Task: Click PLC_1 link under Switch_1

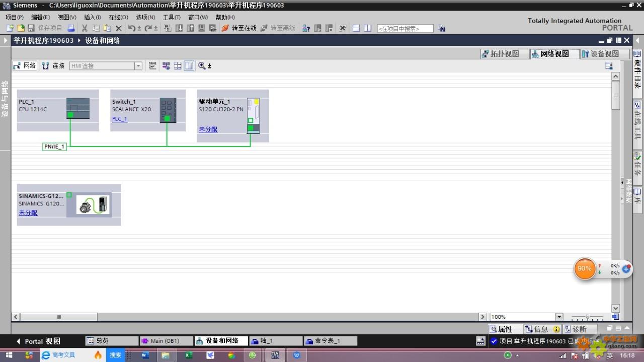Action: tap(120, 119)
